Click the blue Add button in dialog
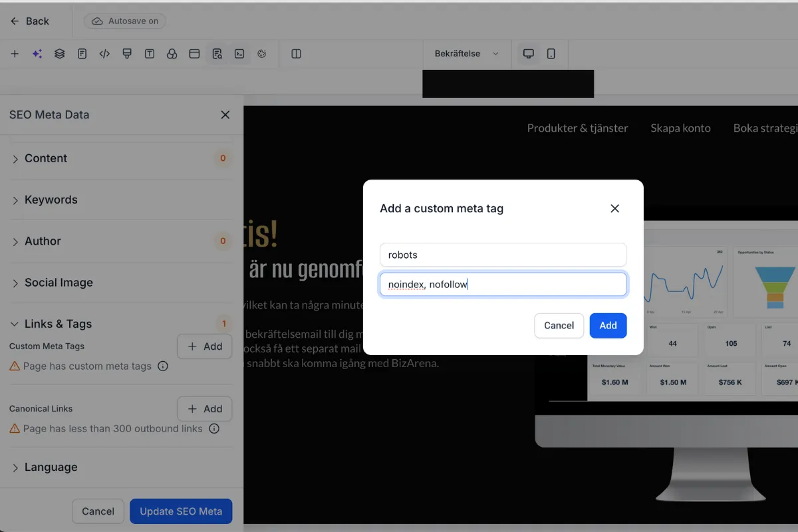Viewport: 798px width, 532px height. pos(608,325)
